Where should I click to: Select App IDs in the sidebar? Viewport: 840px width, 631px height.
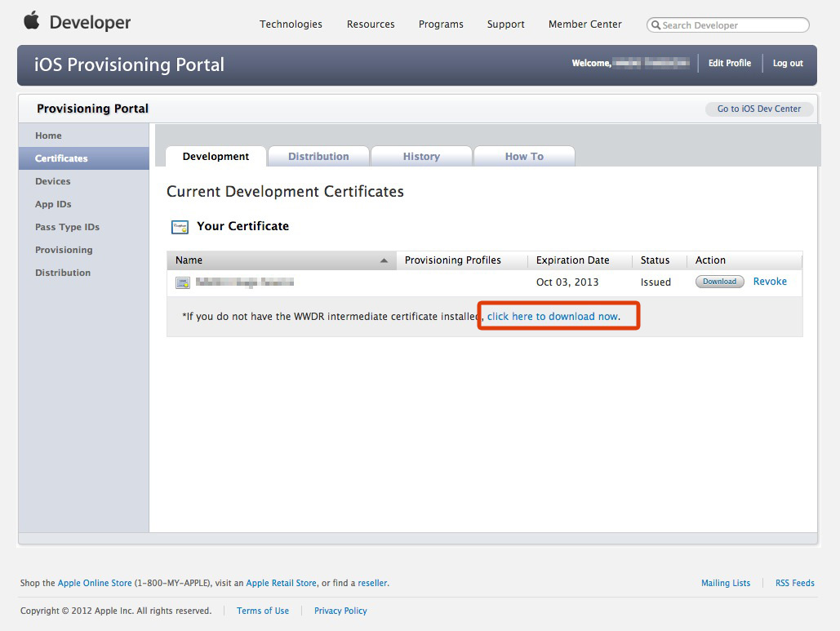[x=53, y=204]
